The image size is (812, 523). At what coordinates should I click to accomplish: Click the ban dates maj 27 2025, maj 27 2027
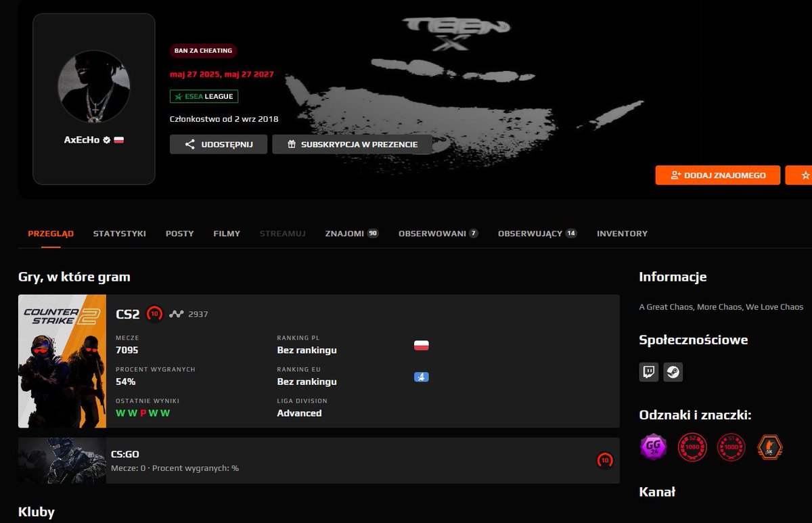tap(222, 74)
